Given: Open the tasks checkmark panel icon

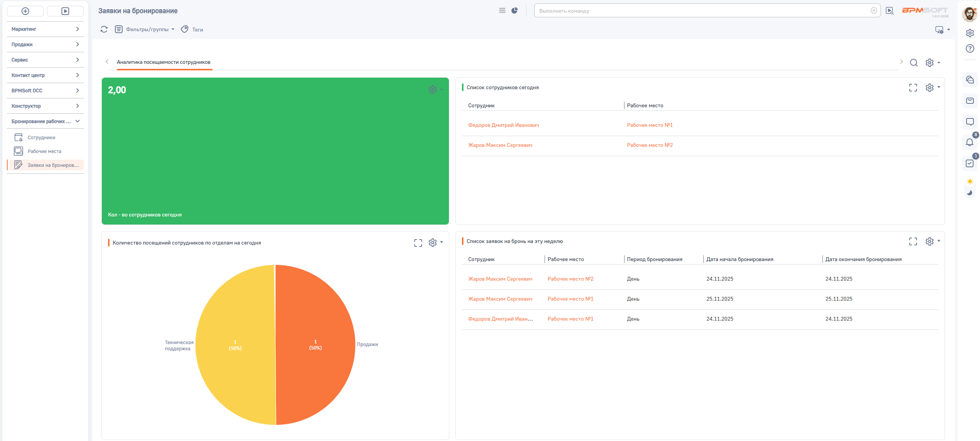Looking at the screenshot, I should [970, 163].
